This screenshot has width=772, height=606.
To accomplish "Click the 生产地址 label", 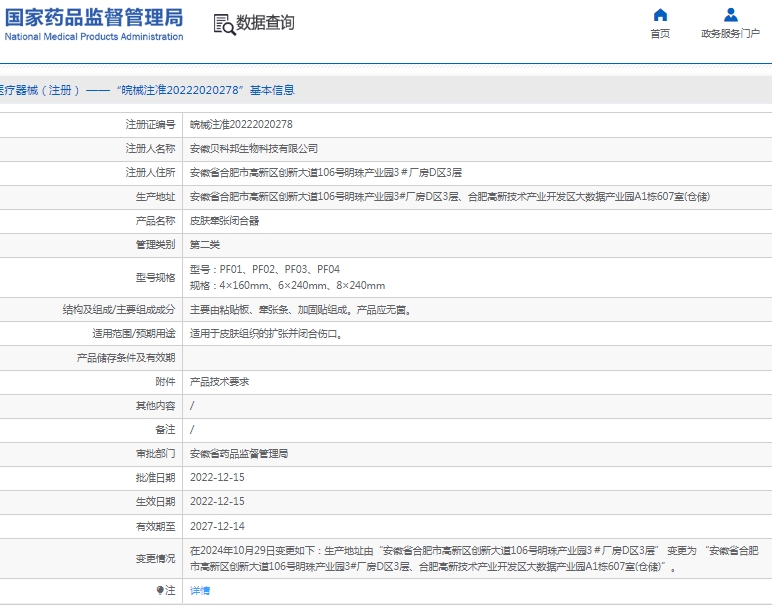I will pos(156,197).
